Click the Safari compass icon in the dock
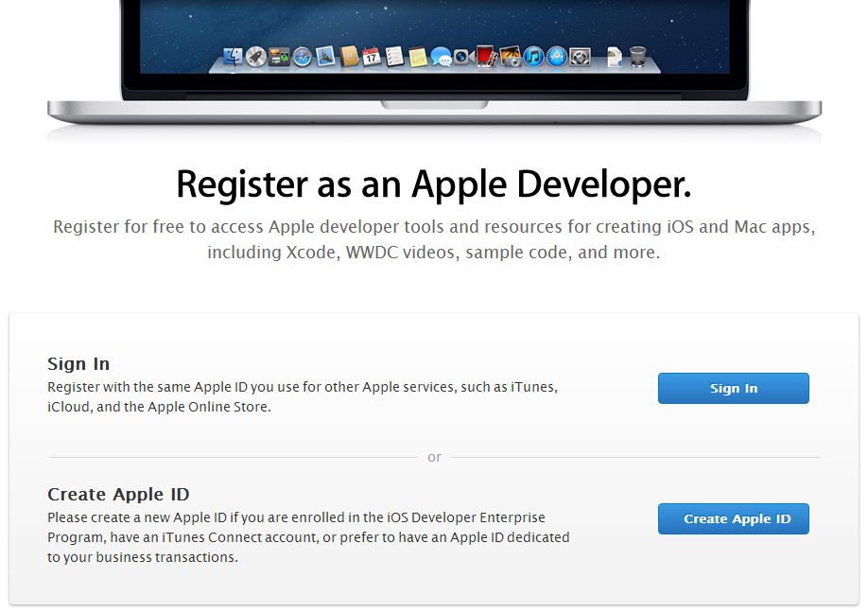This screenshot has width=868, height=613. click(x=303, y=57)
